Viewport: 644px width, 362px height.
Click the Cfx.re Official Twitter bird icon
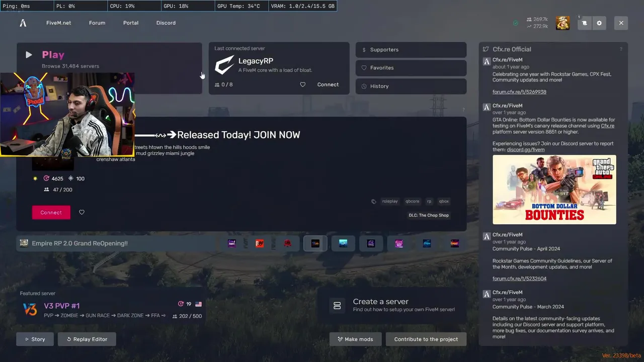tap(486, 49)
